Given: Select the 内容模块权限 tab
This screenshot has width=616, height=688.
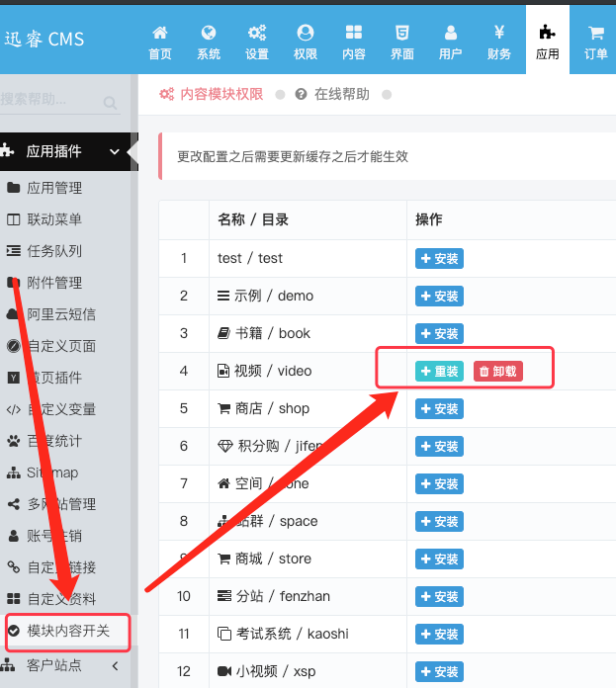Looking at the screenshot, I should coord(212,94).
